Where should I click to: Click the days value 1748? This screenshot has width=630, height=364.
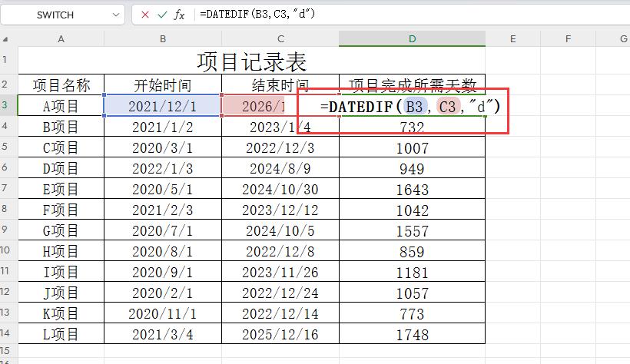[413, 334]
